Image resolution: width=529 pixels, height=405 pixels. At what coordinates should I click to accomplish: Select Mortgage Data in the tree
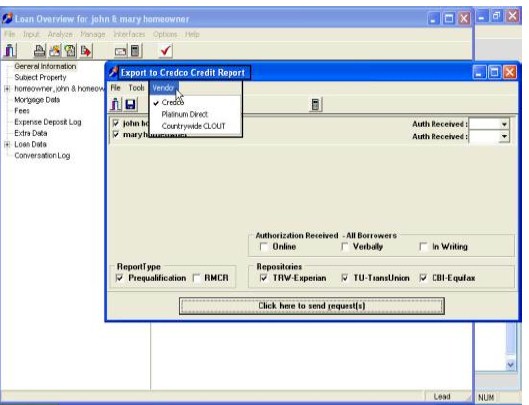pyautogui.click(x=37, y=100)
